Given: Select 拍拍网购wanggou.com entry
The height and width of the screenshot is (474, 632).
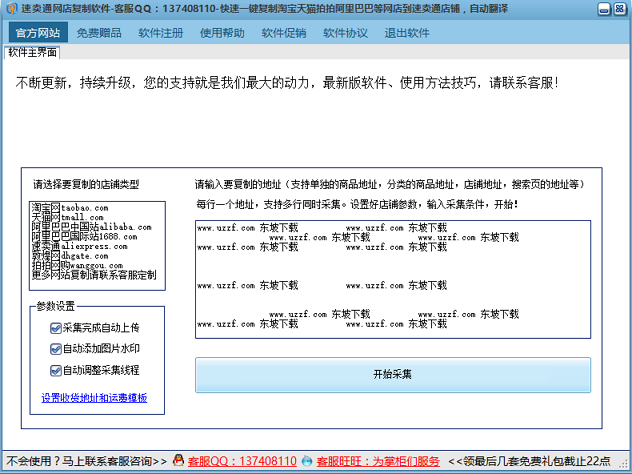Looking at the screenshot, I should point(77,266).
